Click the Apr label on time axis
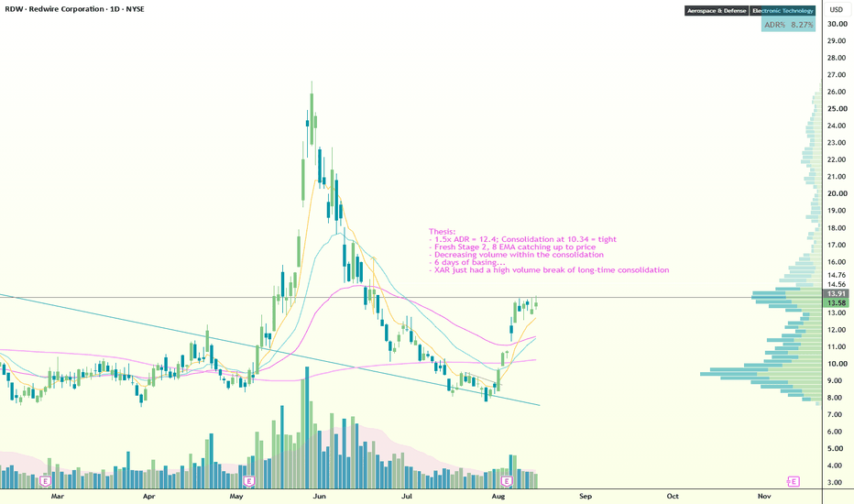This screenshot has height=504, width=854. (x=148, y=497)
